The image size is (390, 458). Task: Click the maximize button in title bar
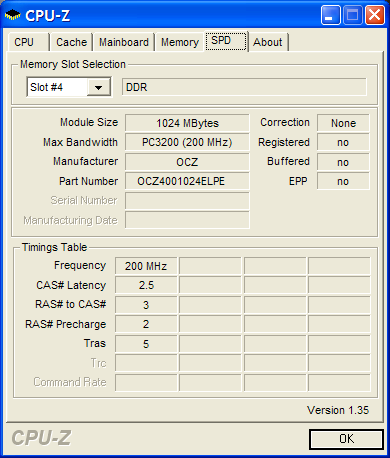coord(352,15)
